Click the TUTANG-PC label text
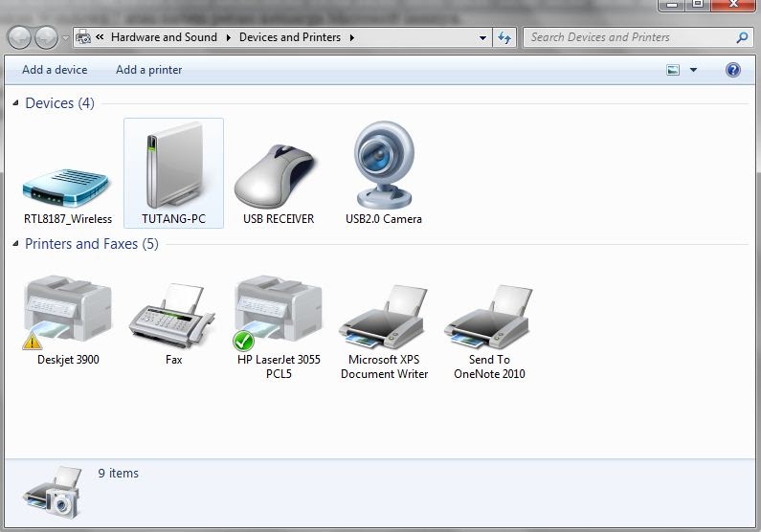This screenshot has height=532, width=761. click(x=174, y=219)
